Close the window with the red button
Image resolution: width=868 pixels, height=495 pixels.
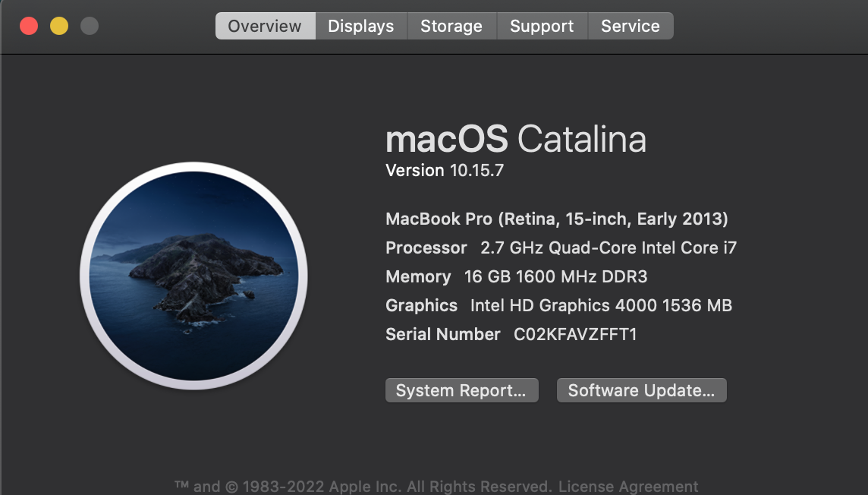click(29, 26)
